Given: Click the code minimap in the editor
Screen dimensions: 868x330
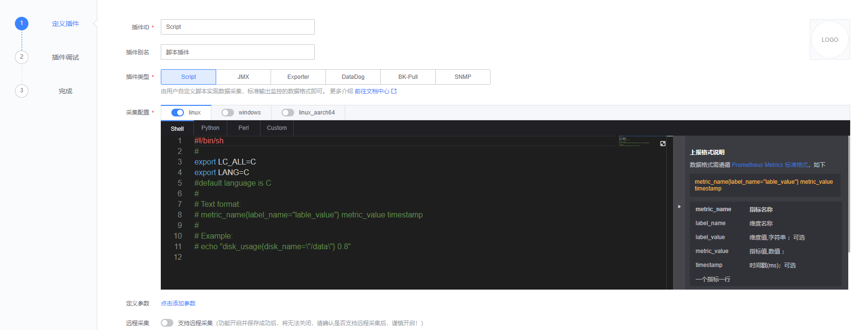Looking at the screenshot, I should tap(634, 141).
